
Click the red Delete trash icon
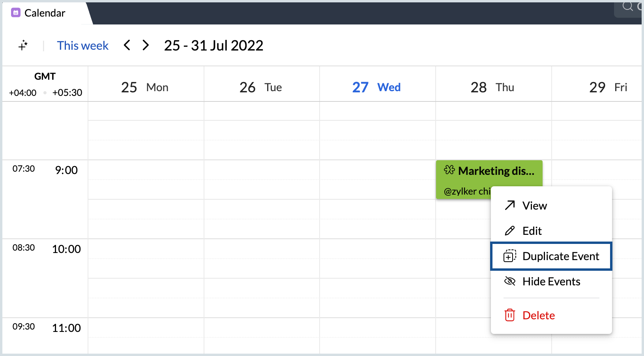pos(510,315)
